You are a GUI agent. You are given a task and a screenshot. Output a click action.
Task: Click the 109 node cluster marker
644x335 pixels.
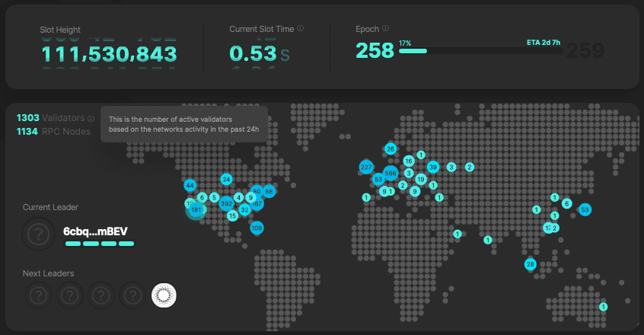tap(257, 228)
